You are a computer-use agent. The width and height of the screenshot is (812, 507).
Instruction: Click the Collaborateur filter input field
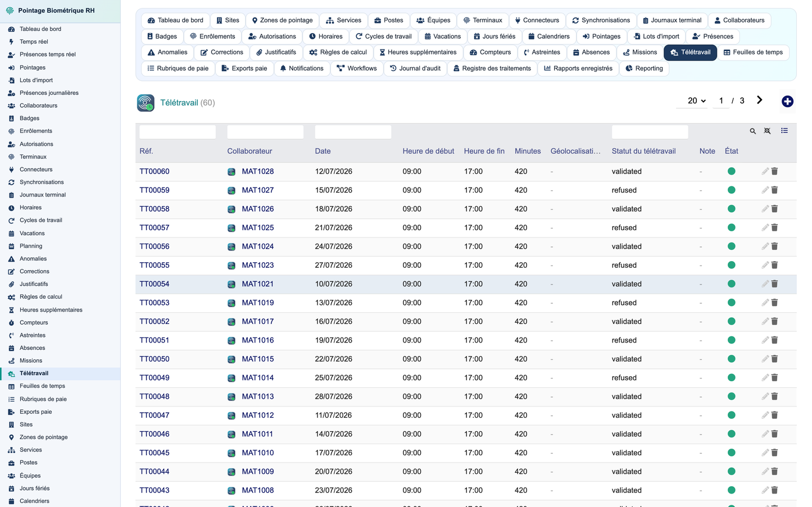coord(265,132)
